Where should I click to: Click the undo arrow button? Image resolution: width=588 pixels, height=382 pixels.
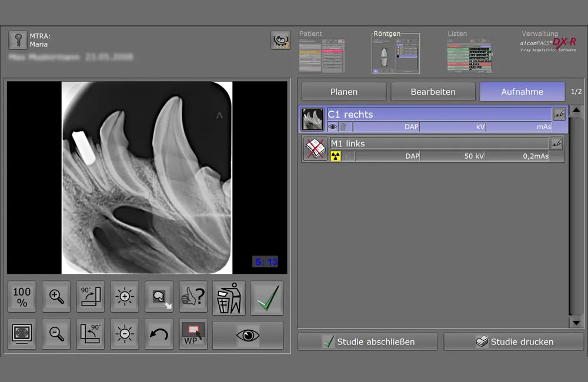click(159, 334)
